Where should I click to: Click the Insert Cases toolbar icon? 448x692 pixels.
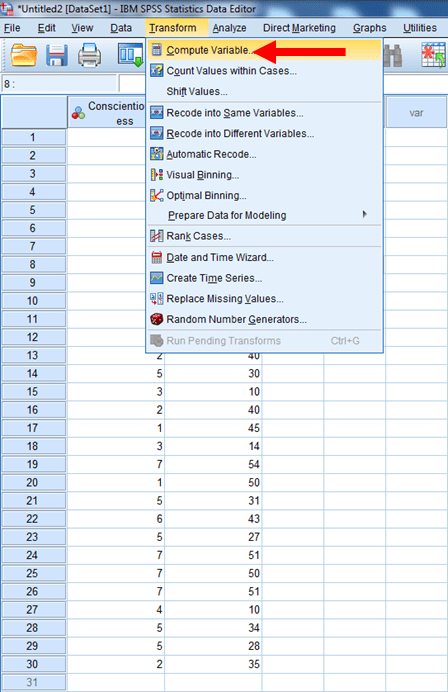coord(433,55)
